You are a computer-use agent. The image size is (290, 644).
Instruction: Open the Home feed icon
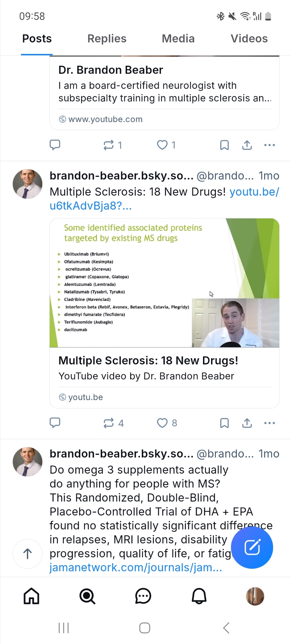click(32, 596)
